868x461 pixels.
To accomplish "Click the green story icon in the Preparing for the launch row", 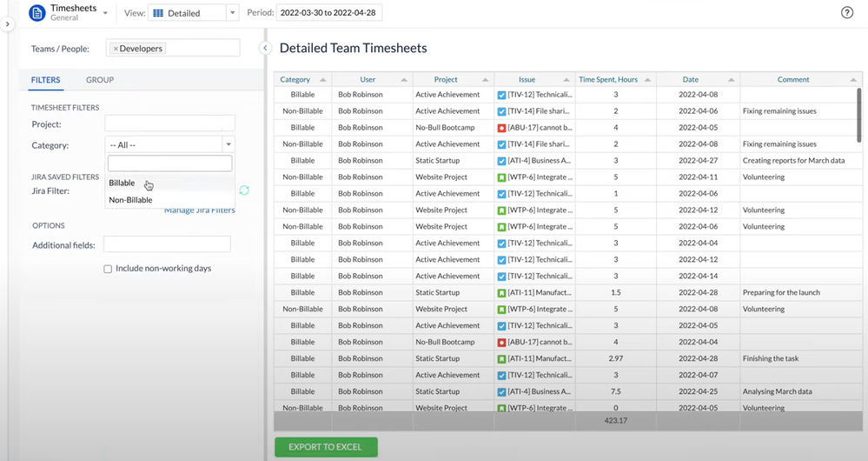I will pos(501,292).
